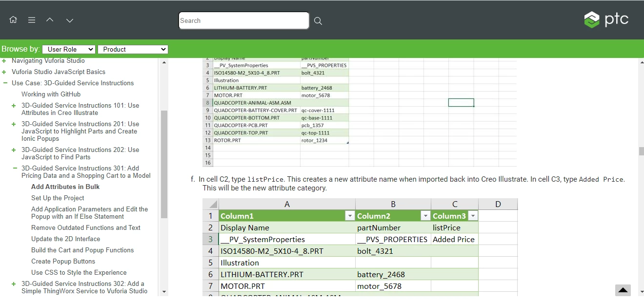Screen dimensions: 644x302
Task: Click the Column3 filter arrow in image
Action: [473, 216]
